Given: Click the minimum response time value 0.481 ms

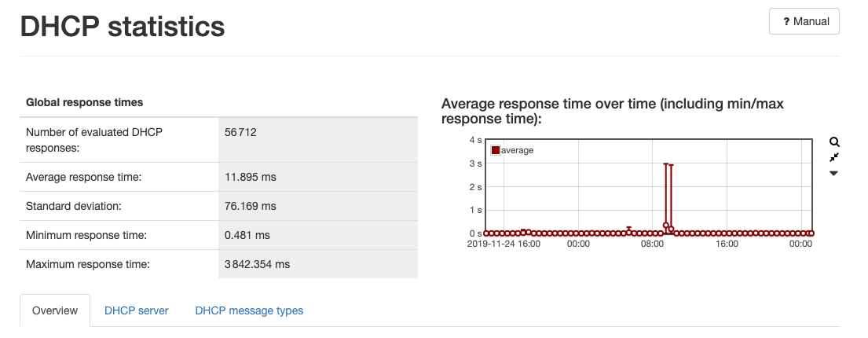Looking at the screenshot, I should point(247,235).
